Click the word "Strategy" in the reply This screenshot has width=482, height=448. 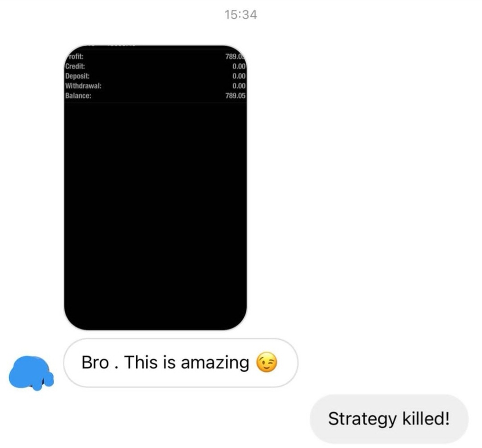363,419
